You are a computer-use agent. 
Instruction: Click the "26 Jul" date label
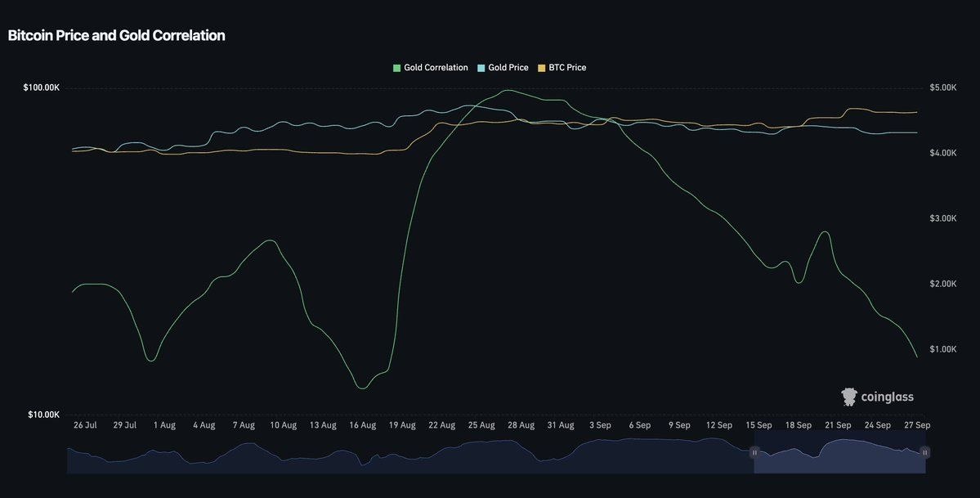[x=85, y=425]
